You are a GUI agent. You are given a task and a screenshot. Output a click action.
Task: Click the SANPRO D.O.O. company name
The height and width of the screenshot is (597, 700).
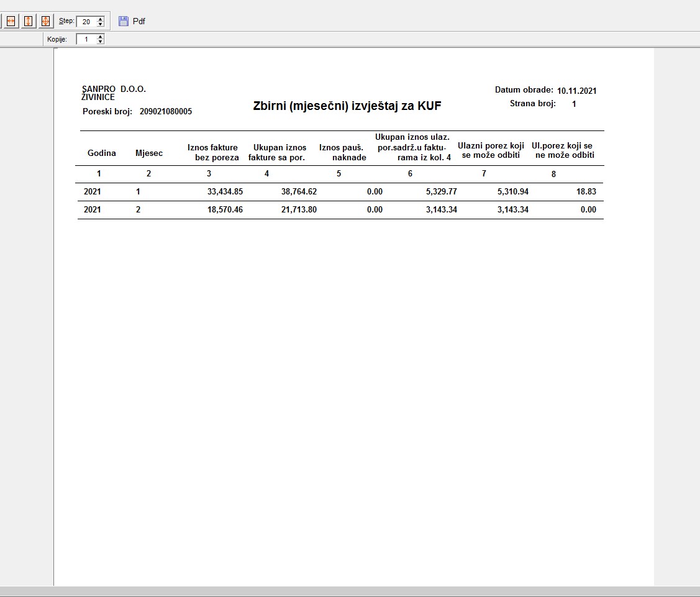(114, 89)
